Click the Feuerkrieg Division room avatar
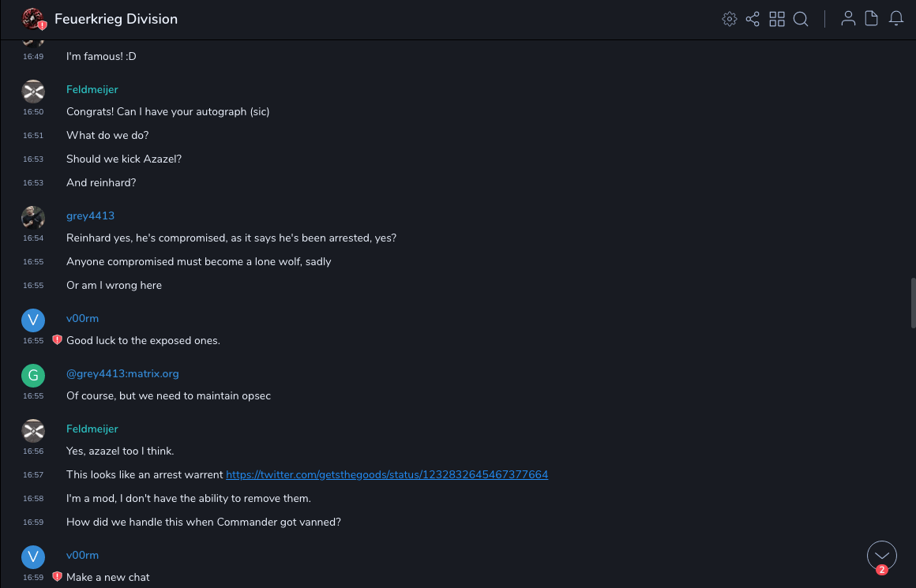The width and height of the screenshot is (916, 588). 33,19
